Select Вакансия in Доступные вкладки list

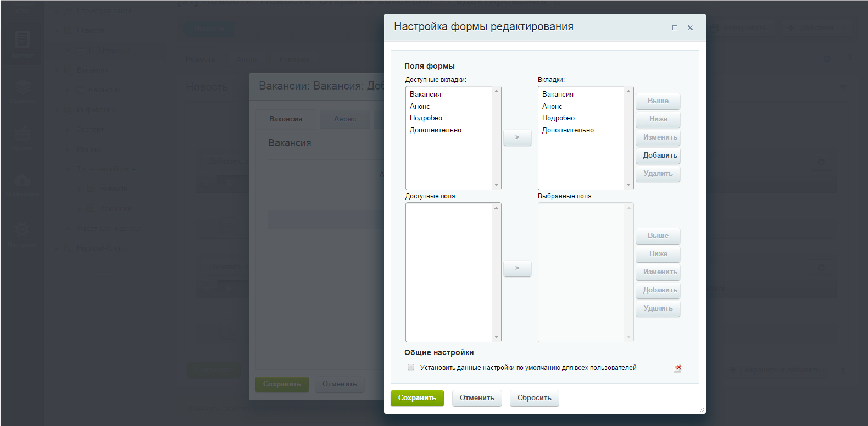tap(425, 95)
